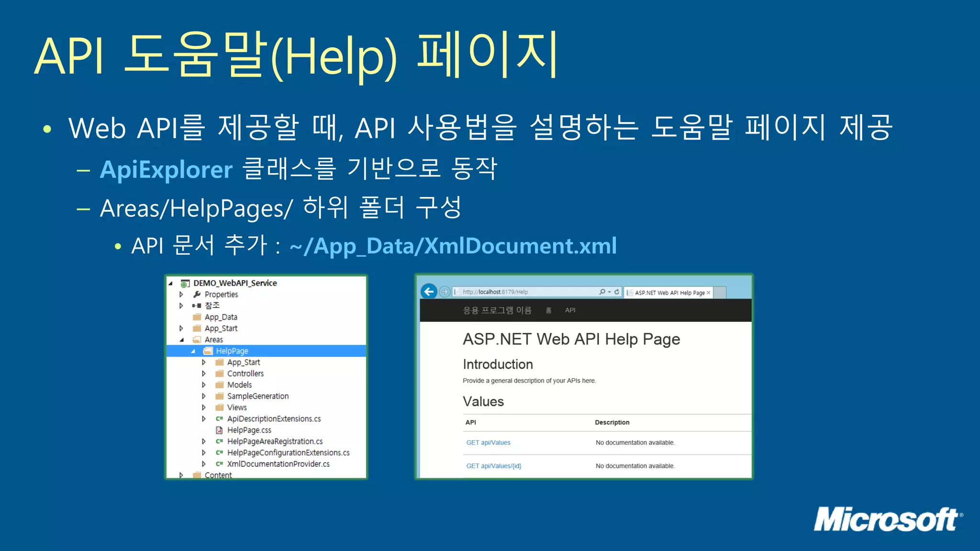Open the 홈 navigation menu item
980x551 pixels.
coord(549,310)
